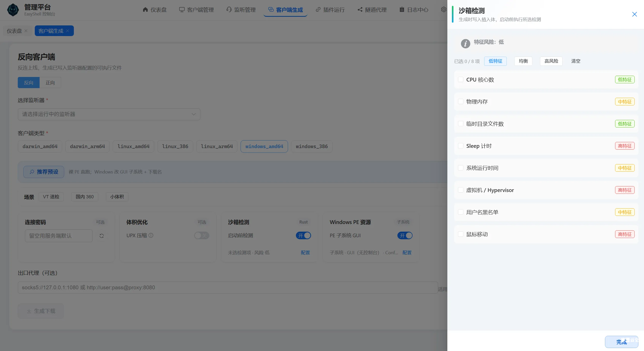Viewport: 644px width, 351px height.
Task: Click the gear settings icon in top nav
Action: [444, 10]
